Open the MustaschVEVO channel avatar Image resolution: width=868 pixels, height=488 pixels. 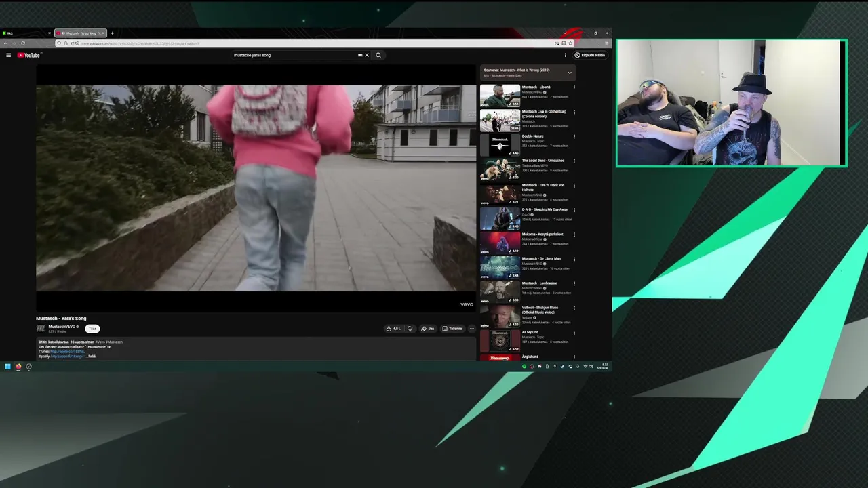point(41,329)
